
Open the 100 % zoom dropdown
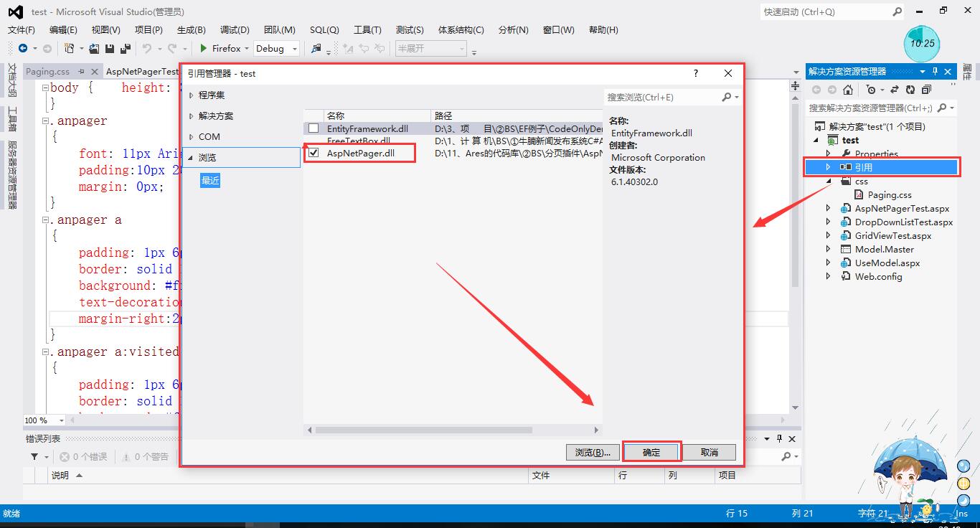pos(61,420)
